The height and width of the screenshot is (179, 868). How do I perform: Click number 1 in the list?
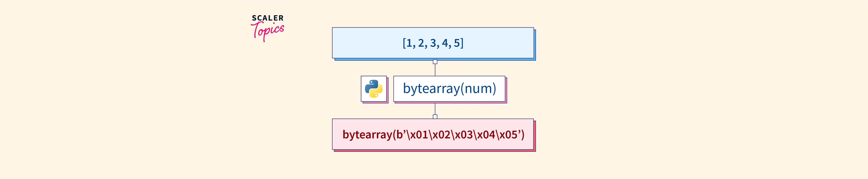(409, 43)
